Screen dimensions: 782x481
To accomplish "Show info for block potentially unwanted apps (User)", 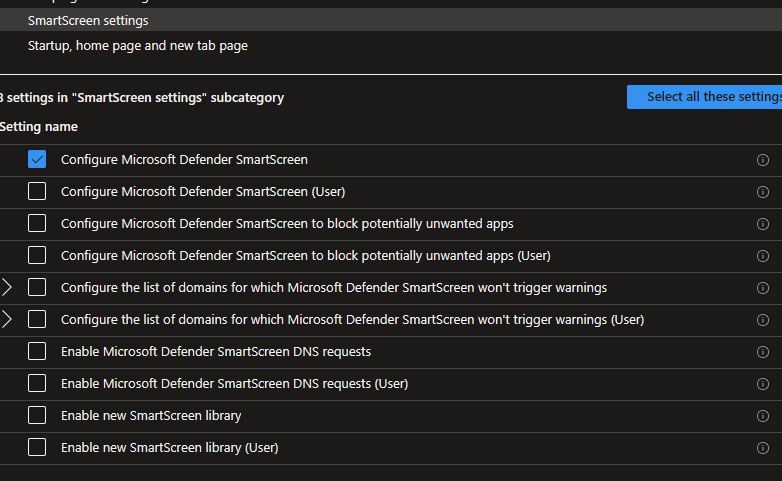I will (763, 256).
